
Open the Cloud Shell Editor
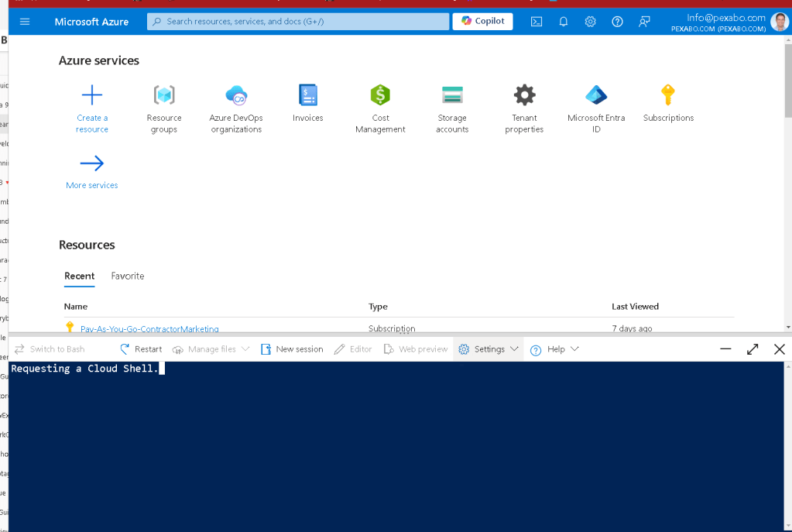pos(353,349)
